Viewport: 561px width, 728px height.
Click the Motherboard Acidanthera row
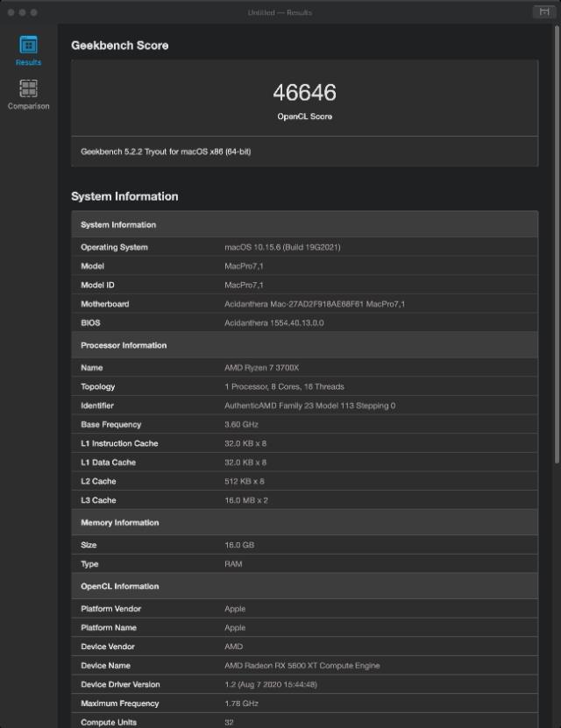tap(305, 304)
